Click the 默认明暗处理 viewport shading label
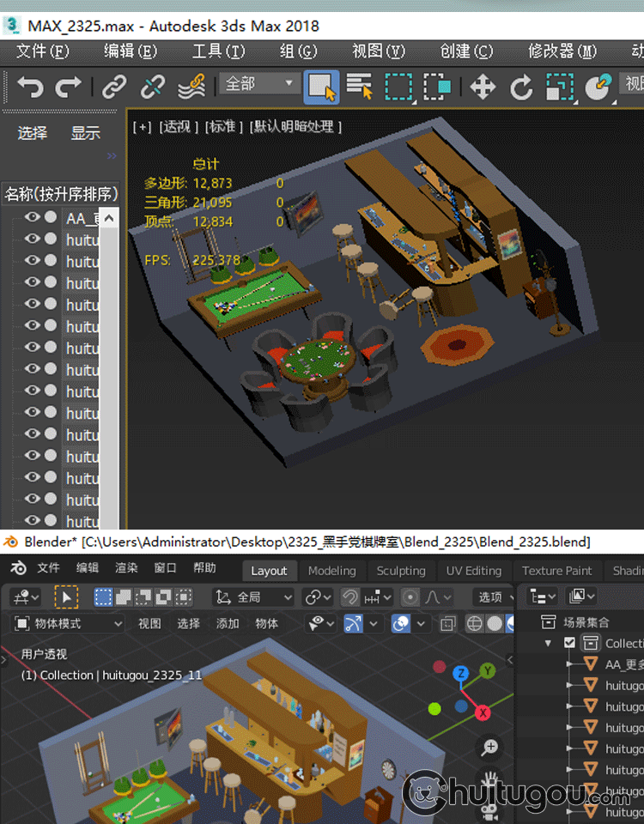The height and width of the screenshot is (824, 644). tap(296, 127)
